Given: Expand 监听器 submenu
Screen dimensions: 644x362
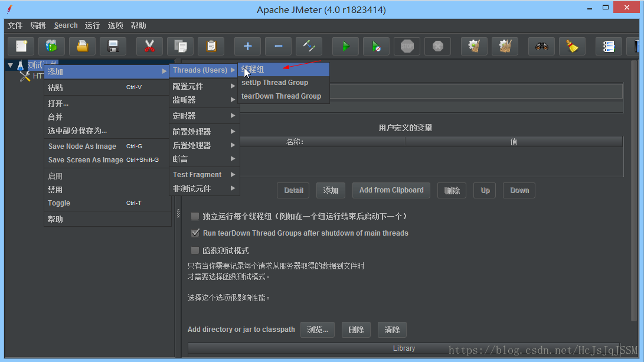Looking at the screenshot, I should [204, 100].
